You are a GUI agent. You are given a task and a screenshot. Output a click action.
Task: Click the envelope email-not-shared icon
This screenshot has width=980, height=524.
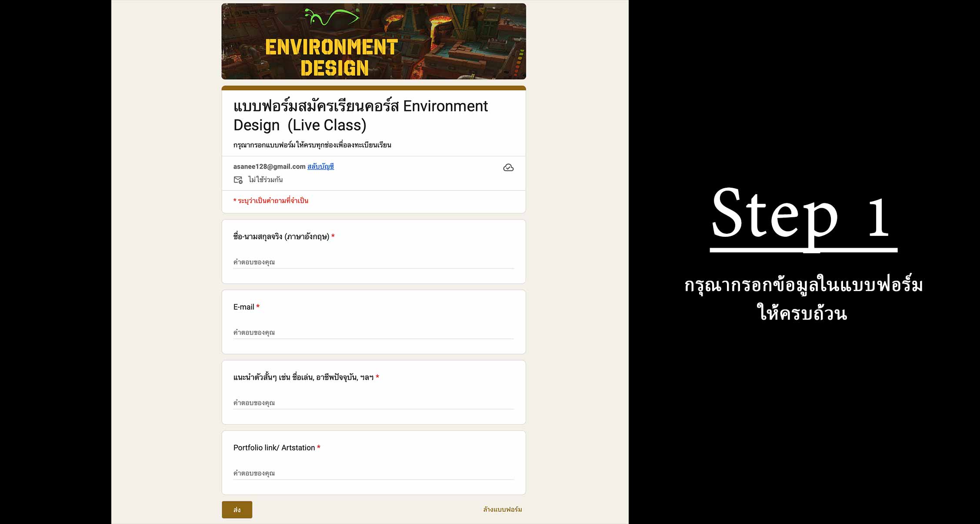(238, 180)
